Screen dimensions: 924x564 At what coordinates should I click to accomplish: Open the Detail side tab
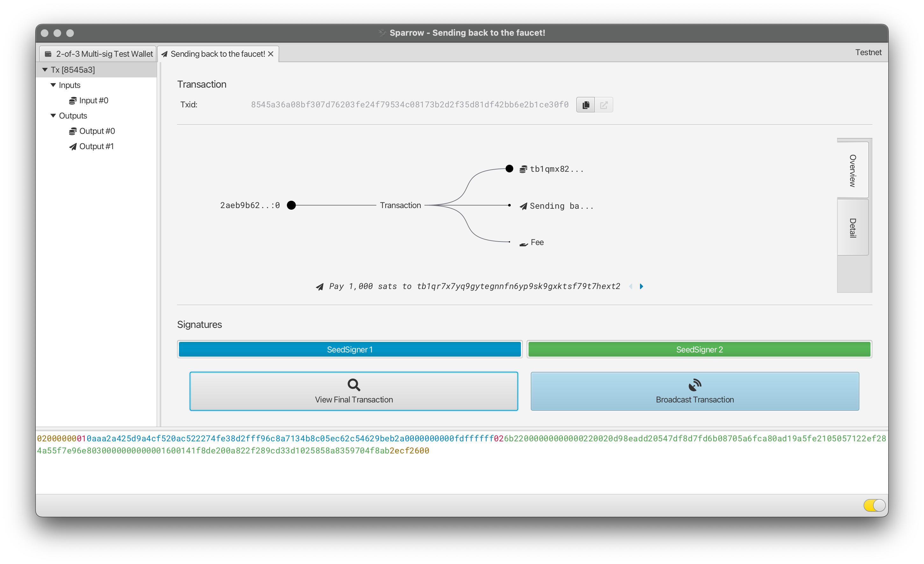click(852, 228)
